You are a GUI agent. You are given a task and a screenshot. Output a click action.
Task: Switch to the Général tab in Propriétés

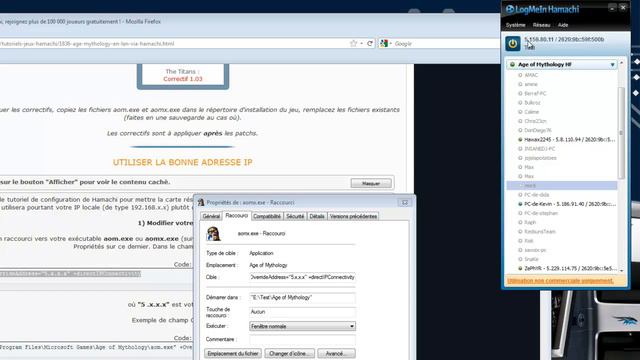211,216
